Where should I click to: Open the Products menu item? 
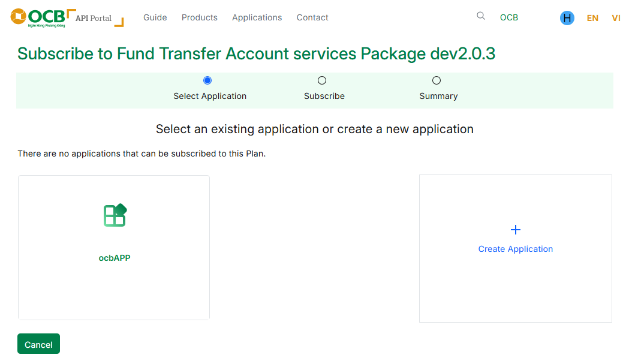(200, 17)
